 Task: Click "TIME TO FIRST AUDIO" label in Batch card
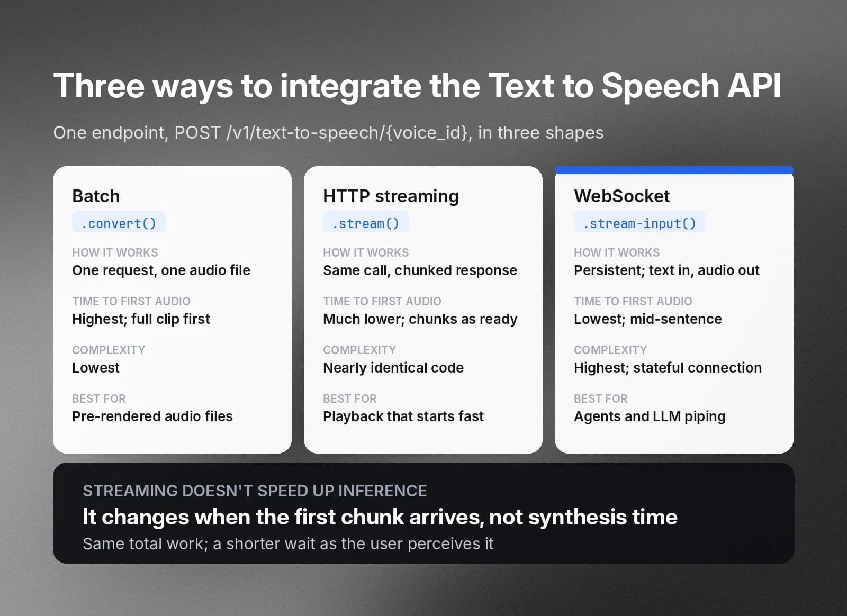click(131, 301)
